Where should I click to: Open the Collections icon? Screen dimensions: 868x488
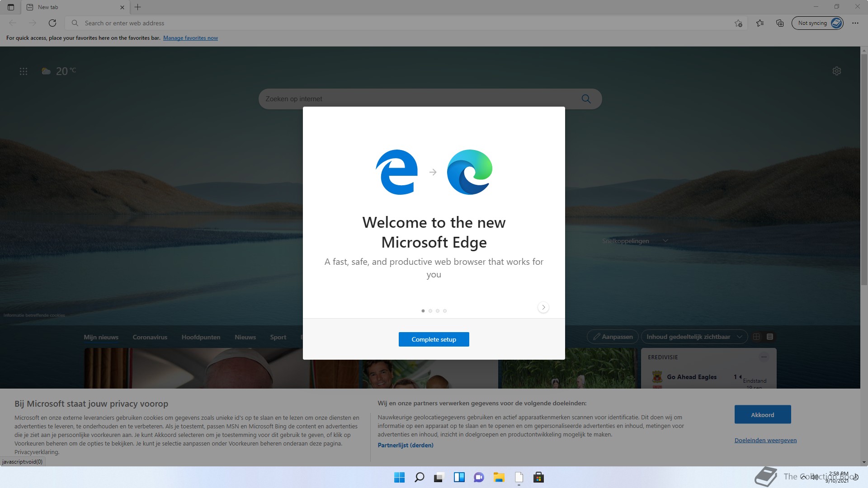780,23
